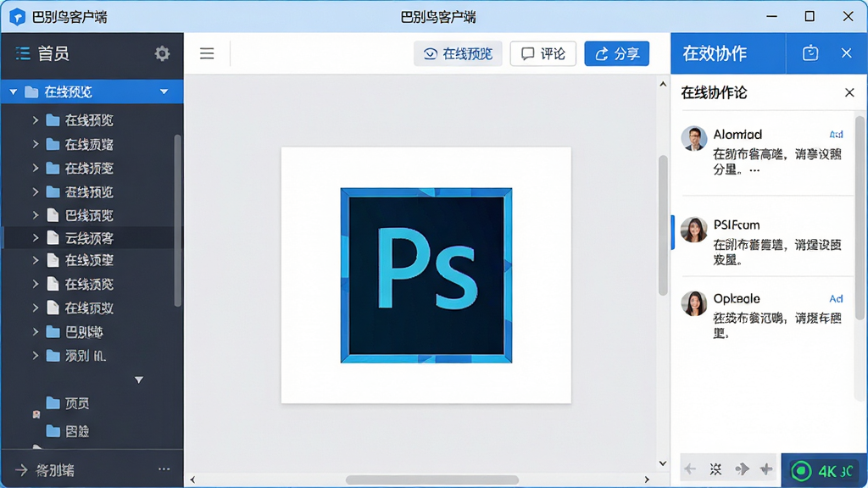The height and width of the screenshot is (488, 868).
Task: Close the 在线协作论 comment section
Action: [x=849, y=92]
